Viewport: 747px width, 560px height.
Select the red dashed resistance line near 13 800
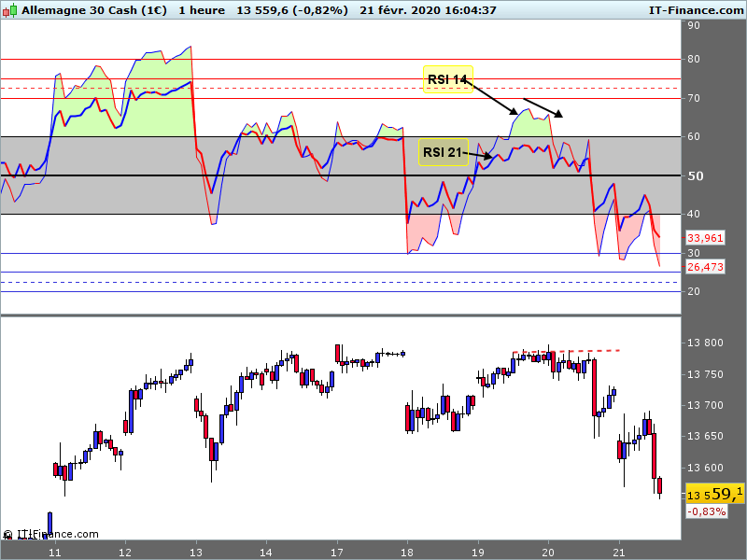(x=566, y=351)
